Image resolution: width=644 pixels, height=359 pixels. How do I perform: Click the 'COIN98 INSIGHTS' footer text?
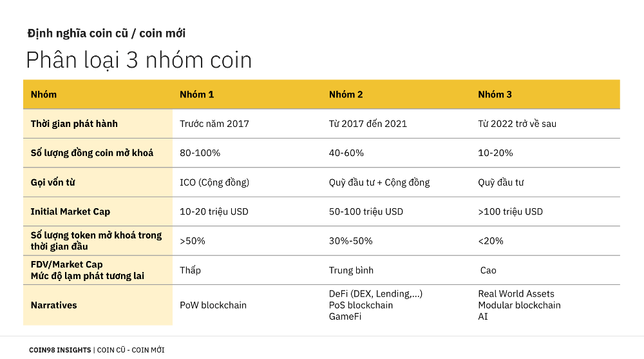click(60, 350)
